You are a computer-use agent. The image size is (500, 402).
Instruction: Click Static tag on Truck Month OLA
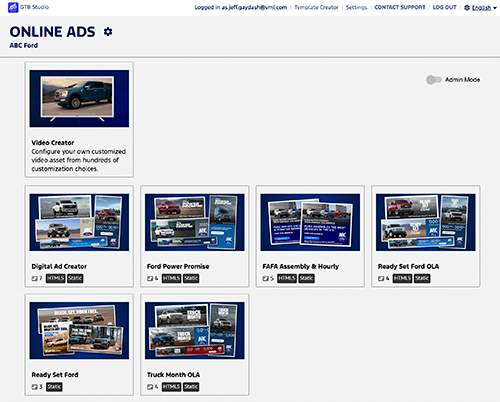(x=191, y=387)
